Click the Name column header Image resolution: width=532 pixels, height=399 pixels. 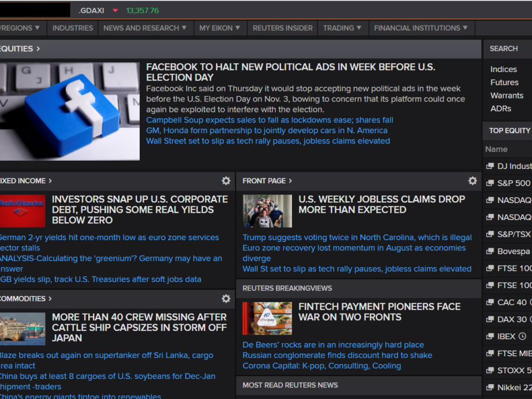[497, 149]
